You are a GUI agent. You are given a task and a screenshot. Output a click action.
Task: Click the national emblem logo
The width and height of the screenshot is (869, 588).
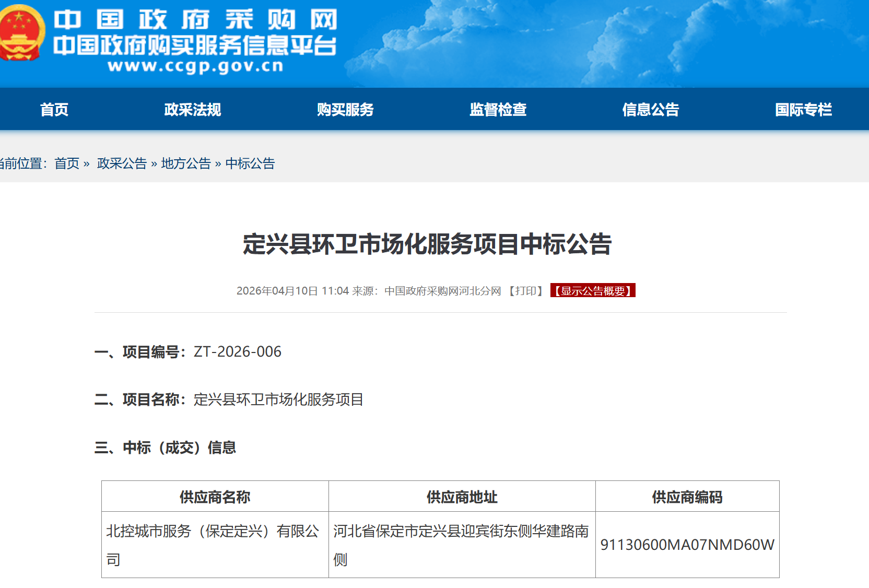coord(21,33)
